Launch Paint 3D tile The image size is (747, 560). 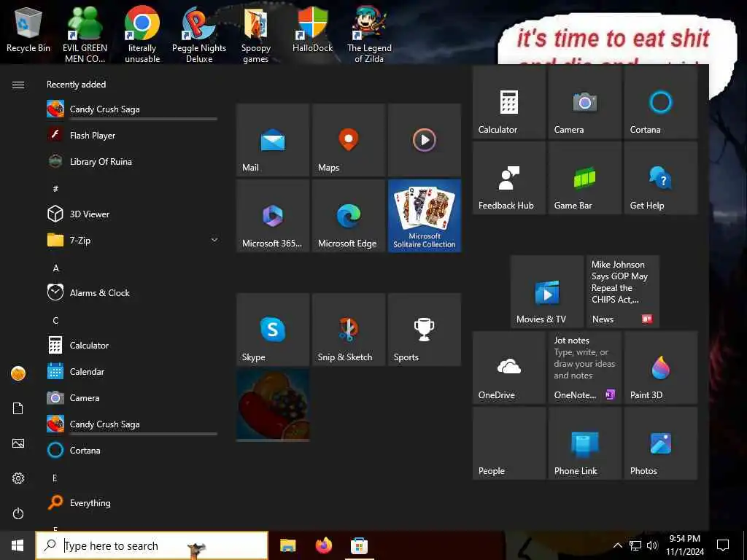click(661, 367)
